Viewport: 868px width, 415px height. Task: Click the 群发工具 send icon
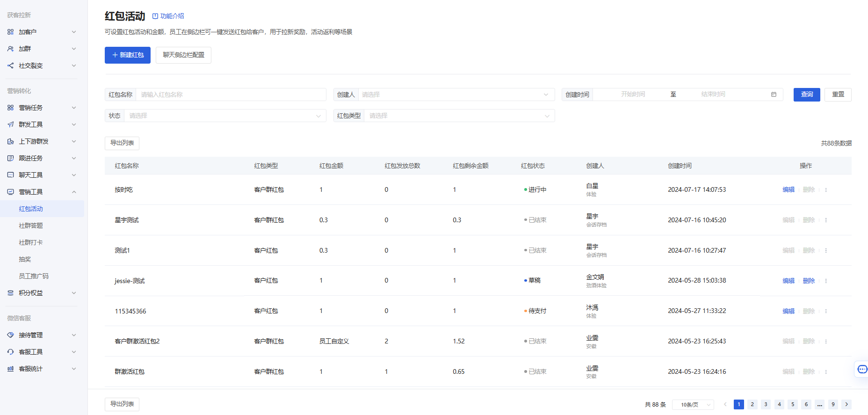(x=10, y=124)
